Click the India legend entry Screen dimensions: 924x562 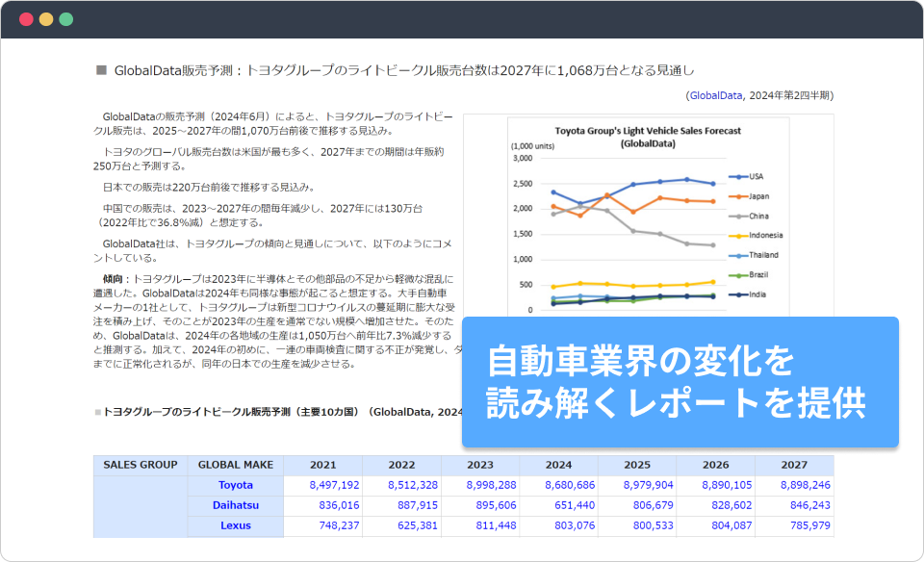click(x=747, y=294)
